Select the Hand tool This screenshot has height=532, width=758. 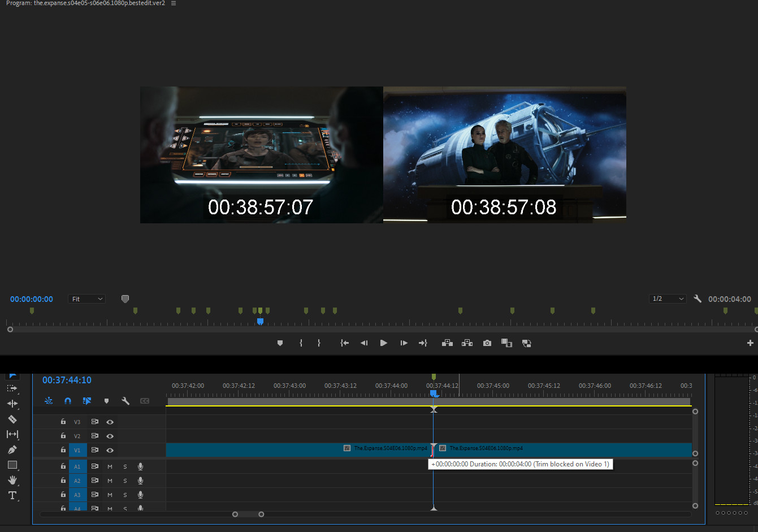[x=12, y=480]
